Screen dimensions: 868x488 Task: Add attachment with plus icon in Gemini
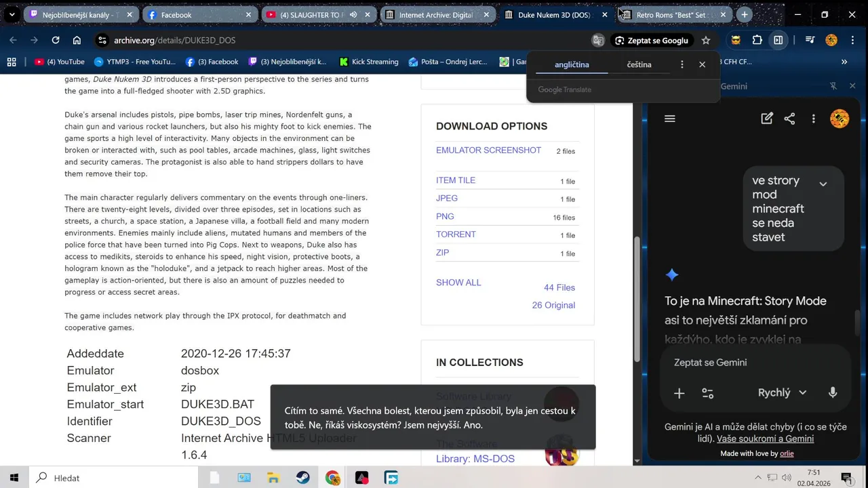(679, 393)
